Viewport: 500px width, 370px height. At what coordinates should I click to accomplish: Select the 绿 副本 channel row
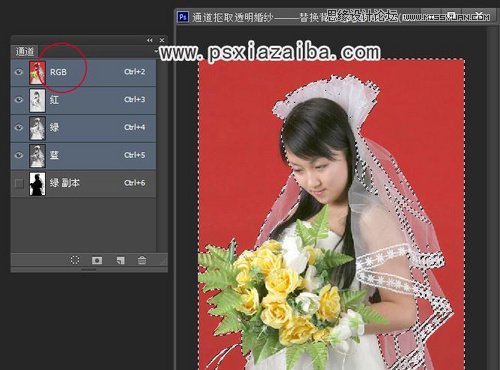83,183
